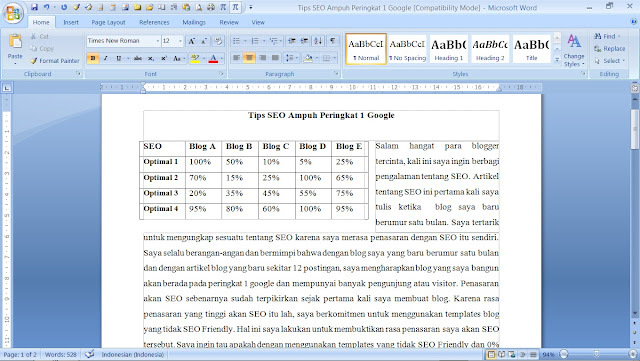640x361 pixels.
Task: Open the References tab
Action: [x=154, y=22]
